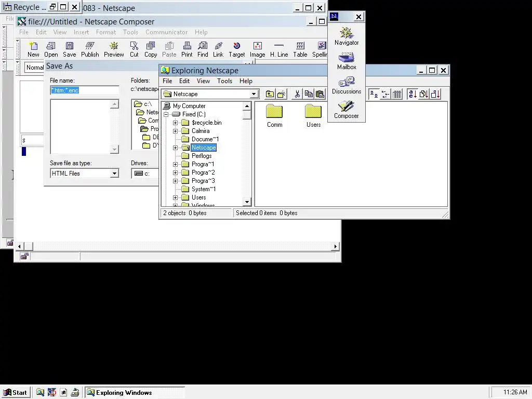The image size is (532, 399).
Task: Open the Communicator menu in Composer
Action: tap(166, 32)
